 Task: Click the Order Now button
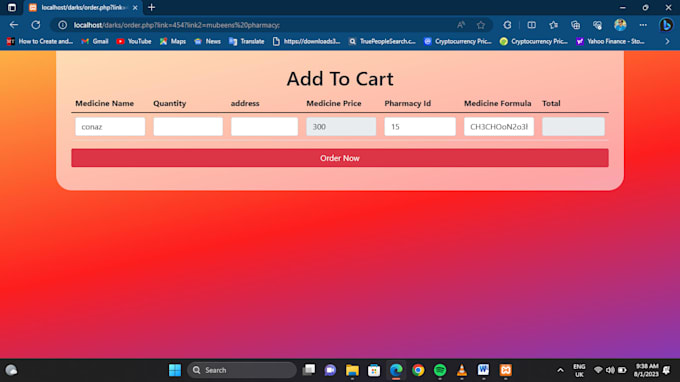click(340, 158)
